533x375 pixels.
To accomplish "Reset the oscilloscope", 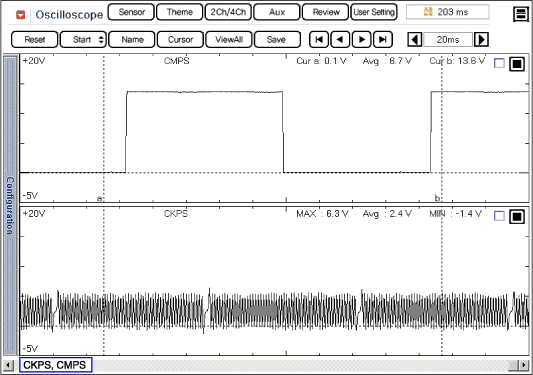I will pyautogui.click(x=35, y=40).
